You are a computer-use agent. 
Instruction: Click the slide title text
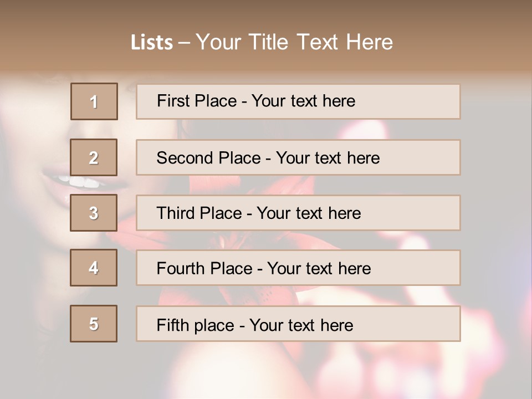coord(262,42)
